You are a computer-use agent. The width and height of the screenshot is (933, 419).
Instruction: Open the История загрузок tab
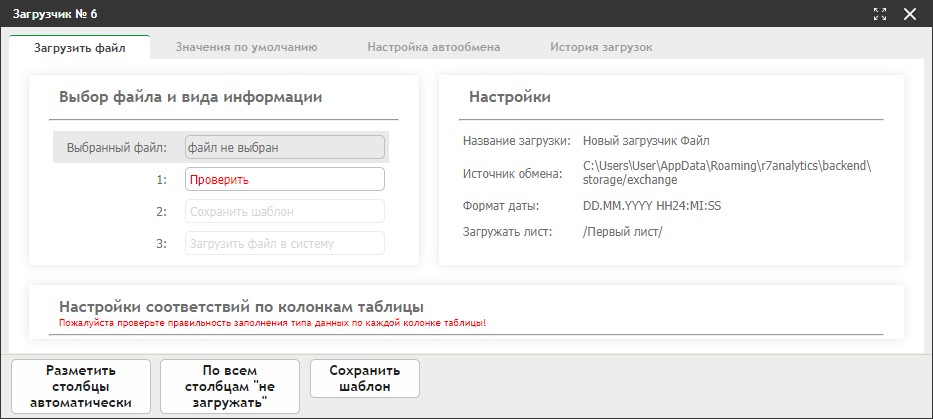[601, 47]
